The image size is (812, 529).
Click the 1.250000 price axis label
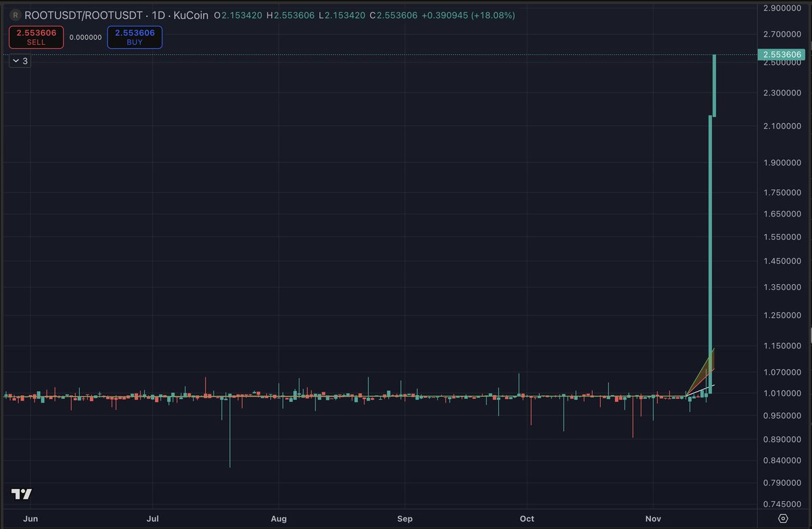(x=782, y=316)
